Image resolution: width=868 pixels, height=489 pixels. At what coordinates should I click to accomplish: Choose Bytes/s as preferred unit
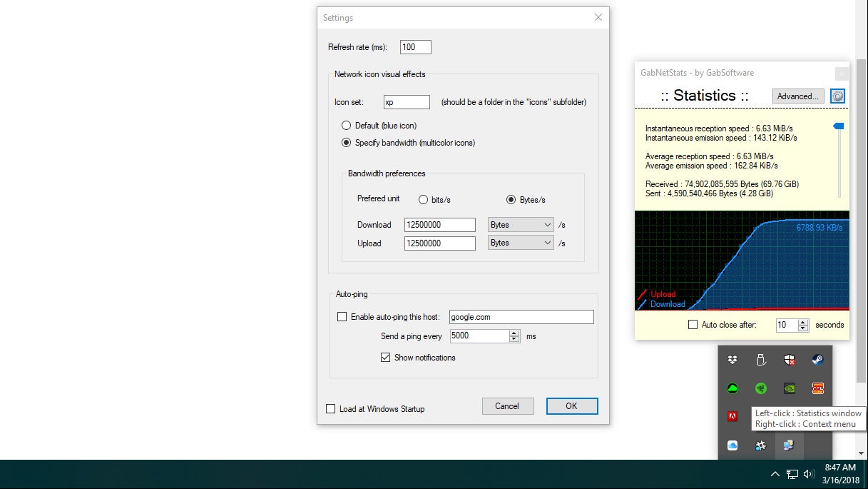click(x=511, y=200)
